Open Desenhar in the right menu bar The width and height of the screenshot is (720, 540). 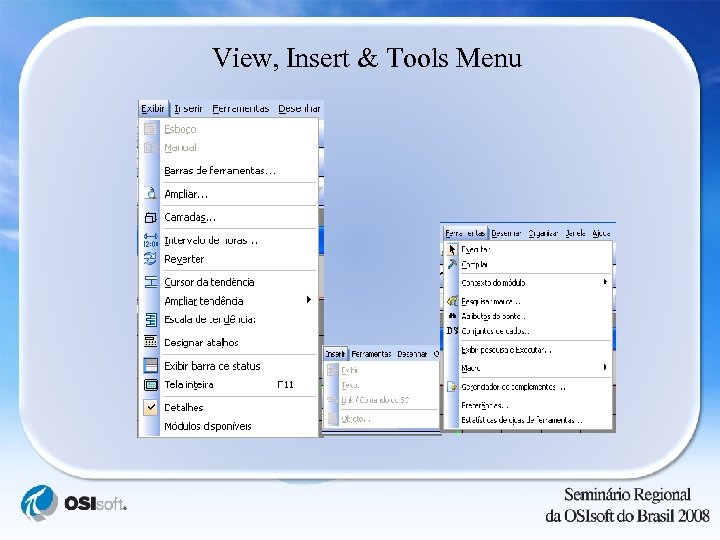506,233
